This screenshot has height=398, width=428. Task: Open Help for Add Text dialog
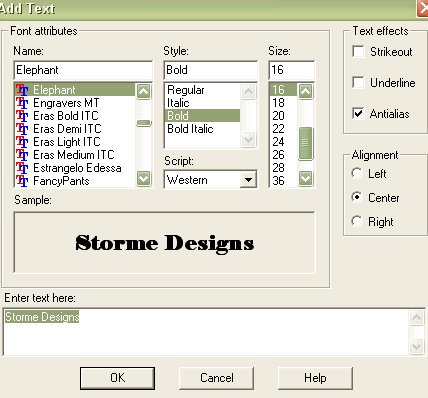coord(315,378)
